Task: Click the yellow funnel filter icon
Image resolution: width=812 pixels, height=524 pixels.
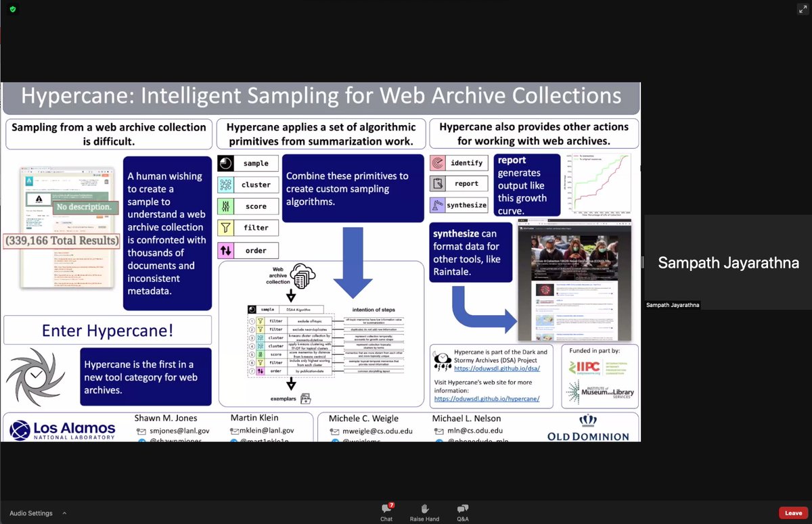Action: (x=227, y=228)
